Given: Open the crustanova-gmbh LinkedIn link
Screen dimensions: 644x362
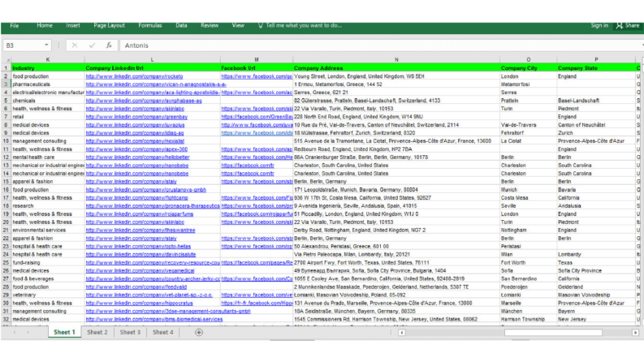Looking at the screenshot, I should coord(146,190).
